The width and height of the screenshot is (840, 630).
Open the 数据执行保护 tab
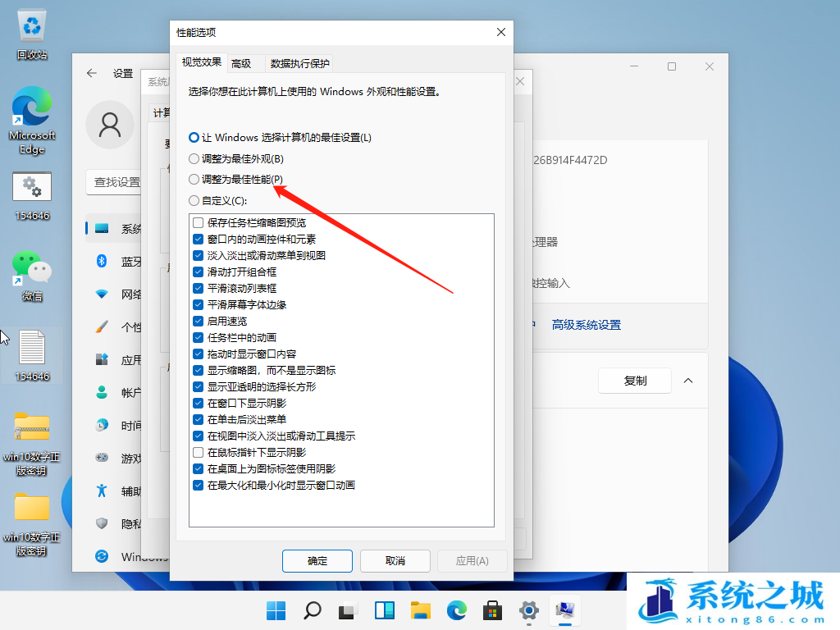point(298,62)
